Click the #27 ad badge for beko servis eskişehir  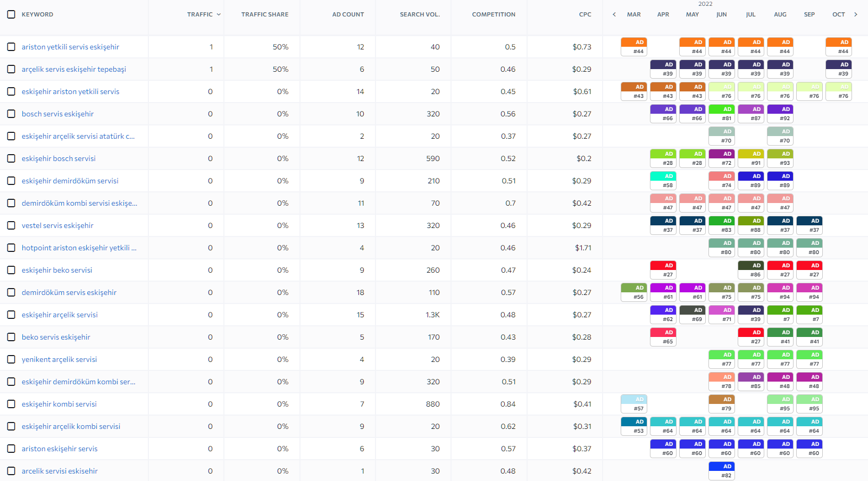tap(751, 337)
